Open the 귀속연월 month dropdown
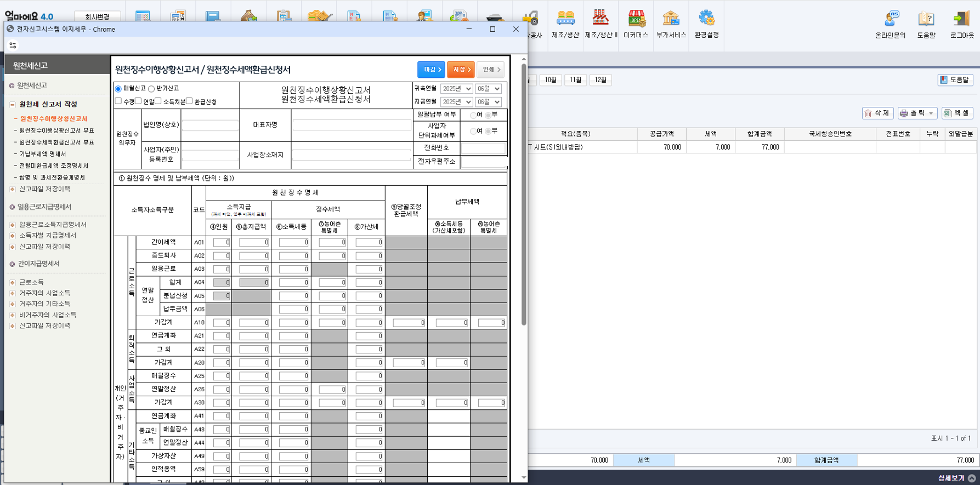Viewport: 980px width, 485px height. click(488, 89)
